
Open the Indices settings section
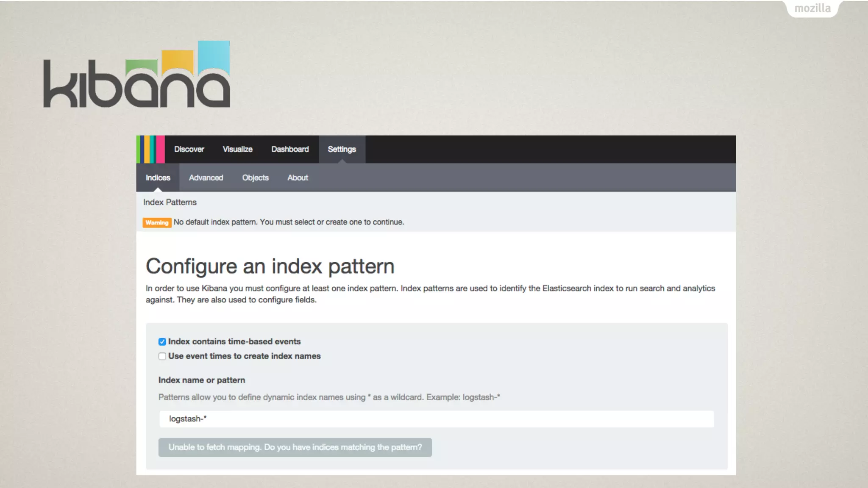[x=158, y=177]
